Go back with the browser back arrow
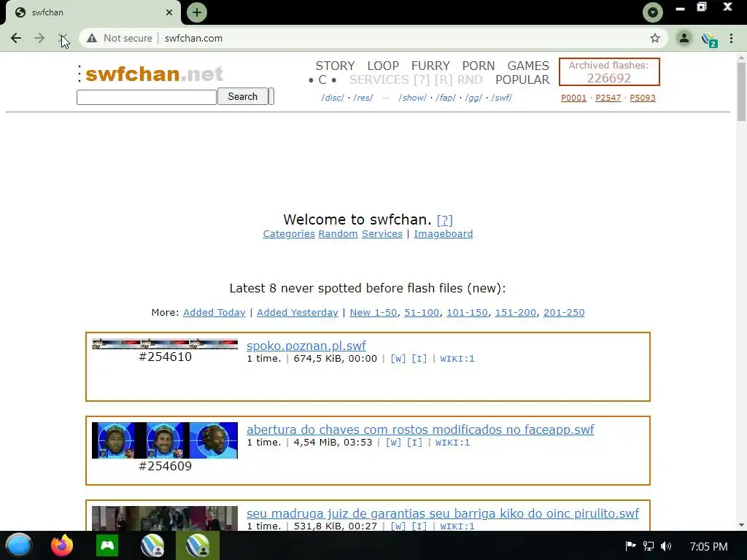 (x=16, y=38)
